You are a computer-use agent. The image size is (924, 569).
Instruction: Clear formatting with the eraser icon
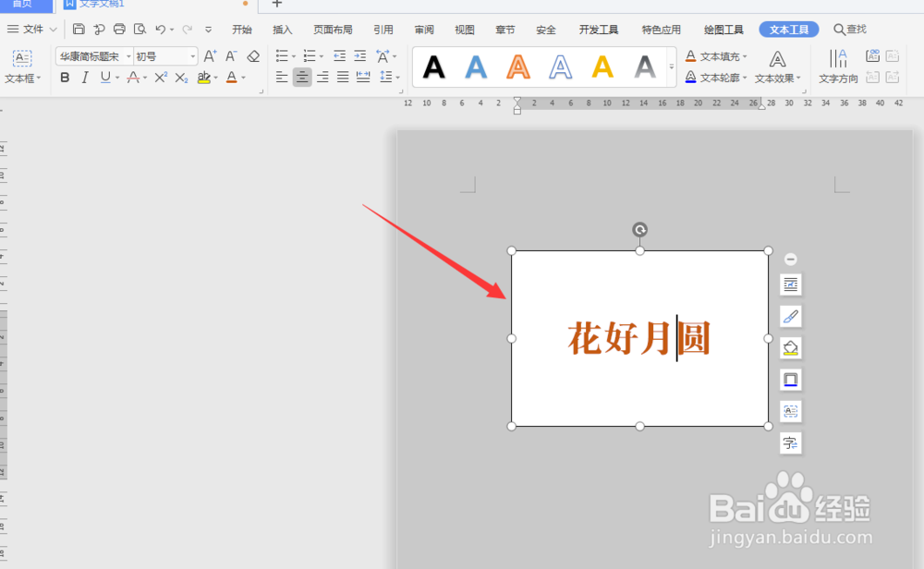[253, 56]
